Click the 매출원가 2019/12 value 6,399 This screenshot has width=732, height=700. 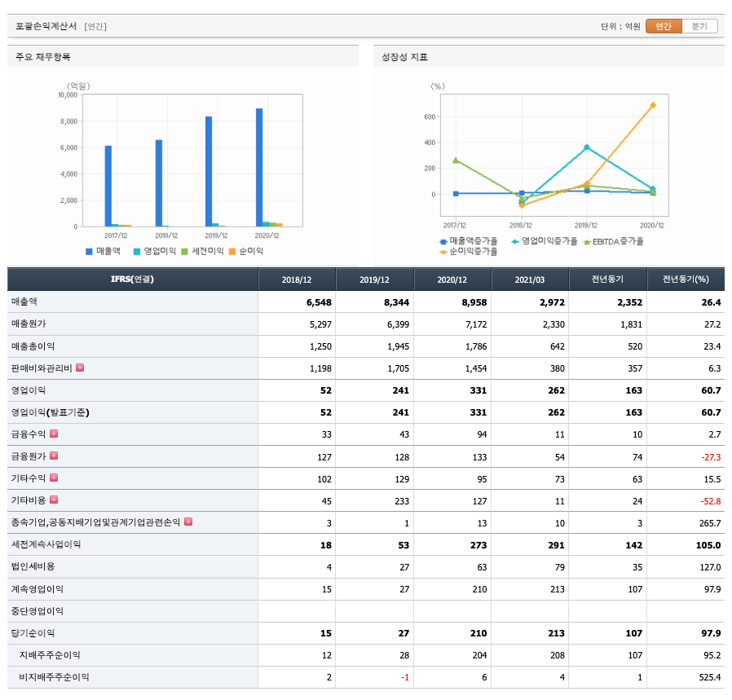point(398,324)
